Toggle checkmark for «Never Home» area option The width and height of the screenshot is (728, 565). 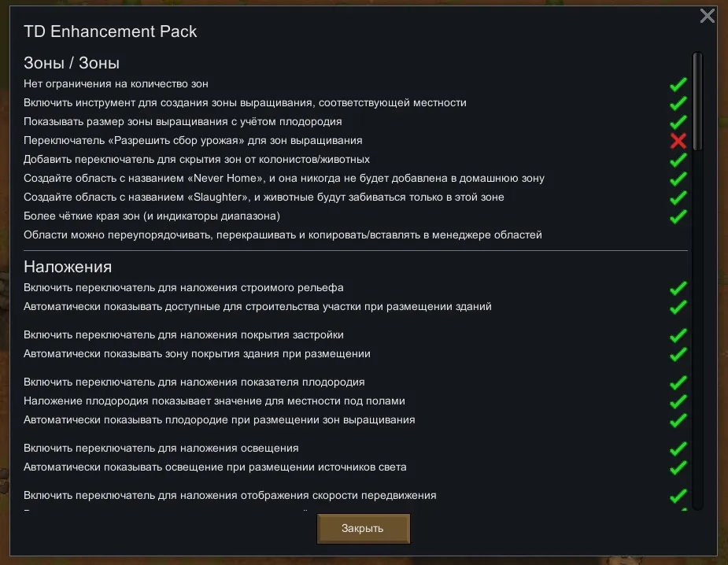[678, 179]
